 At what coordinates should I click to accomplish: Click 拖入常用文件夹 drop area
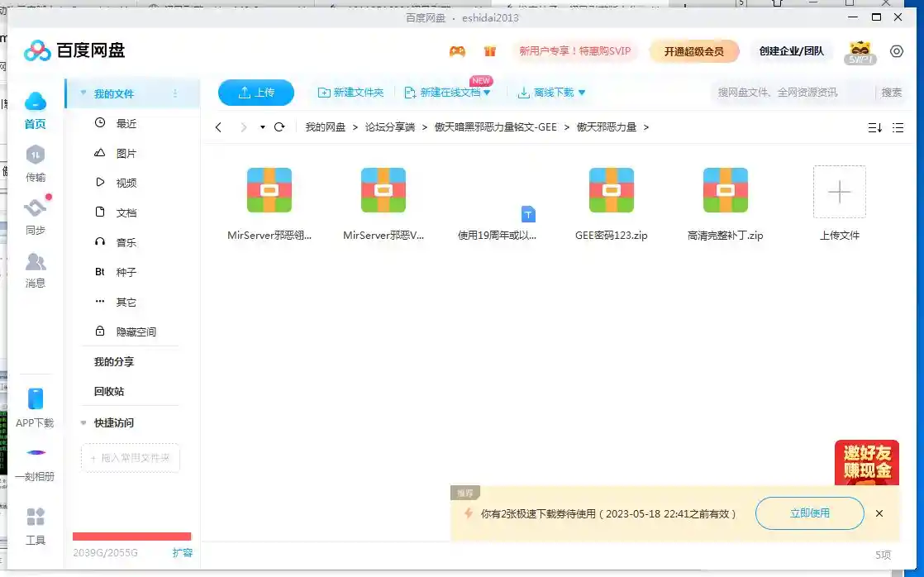coord(131,458)
